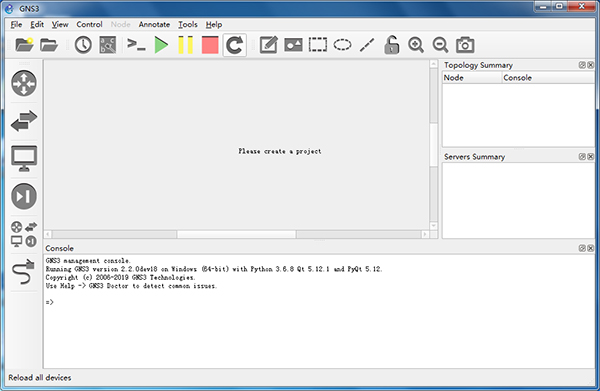Reload all devices icon
The width and height of the screenshot is (600, 391).
tap(235, 45)
